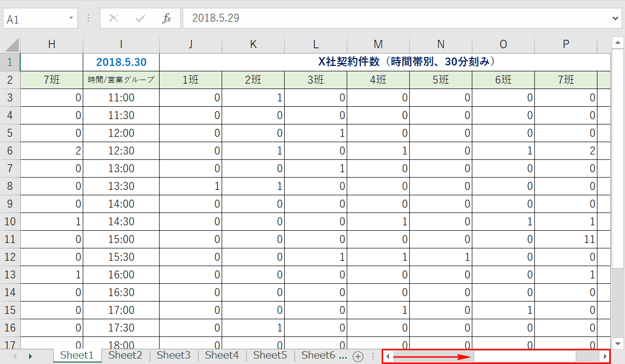The width and height of the screenshot is (625, 364).
Task: Select column P header
Action: point(566,44)
